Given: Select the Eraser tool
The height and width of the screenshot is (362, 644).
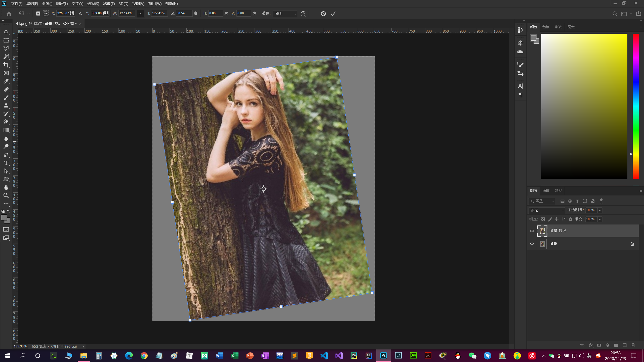Looking at the screenshot, I should click(x=6, y=122).
